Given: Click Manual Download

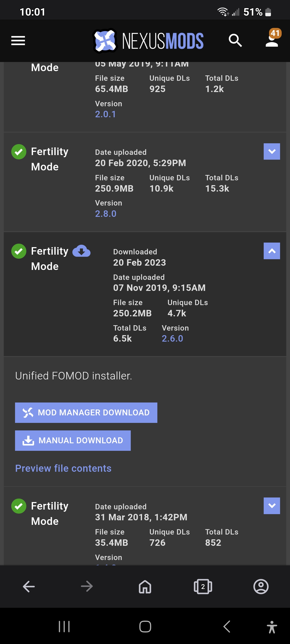Looking at the screenshot, I should [73, 440].
